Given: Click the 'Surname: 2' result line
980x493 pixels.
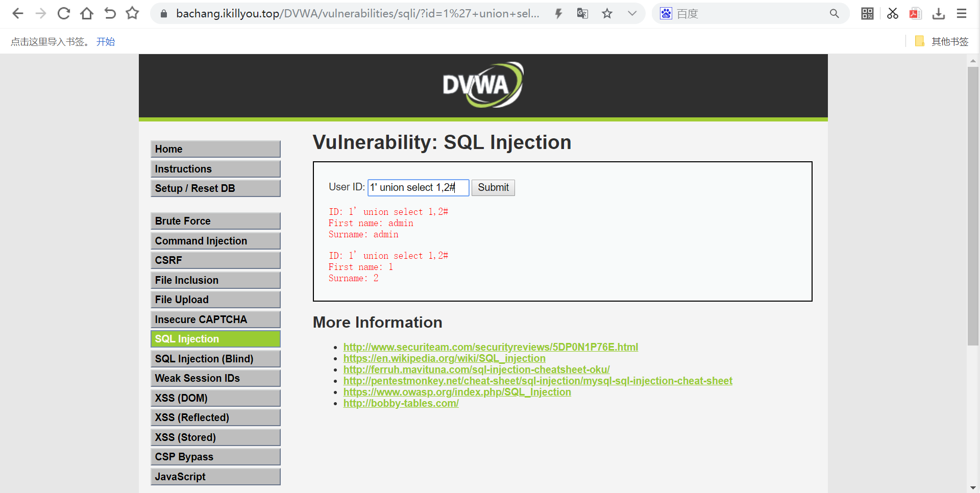Looking at the screenshot, I should (x=354, y=278).
